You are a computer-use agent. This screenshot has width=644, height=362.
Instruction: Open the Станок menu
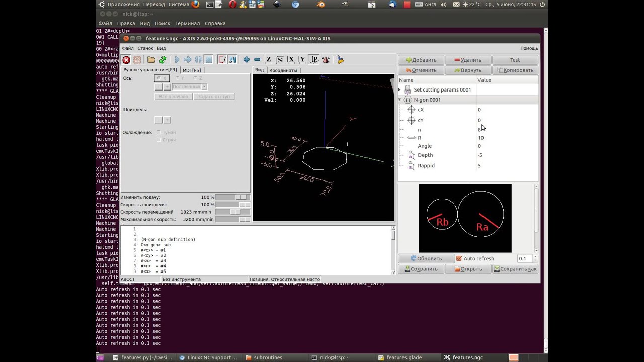[x=145, y=48]
